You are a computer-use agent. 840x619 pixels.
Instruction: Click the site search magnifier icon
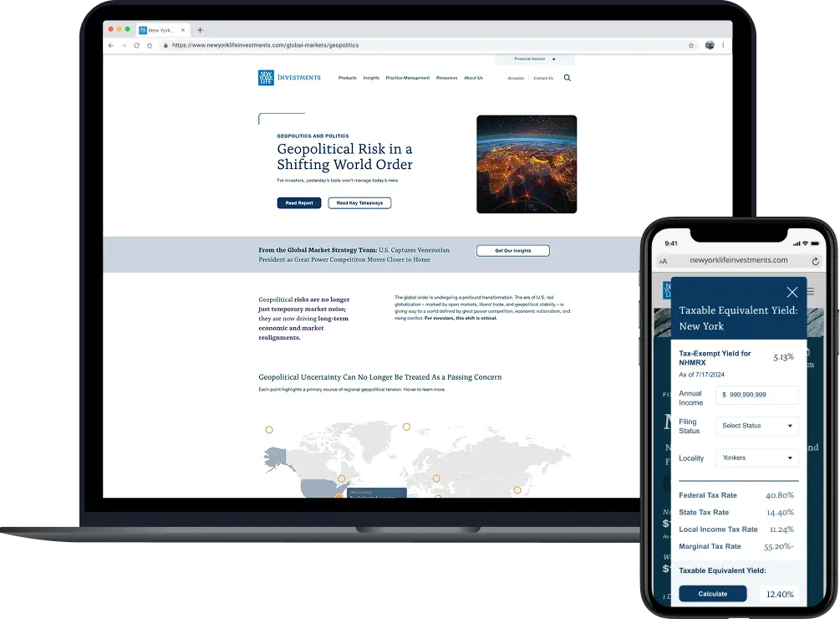pos(568,78)
